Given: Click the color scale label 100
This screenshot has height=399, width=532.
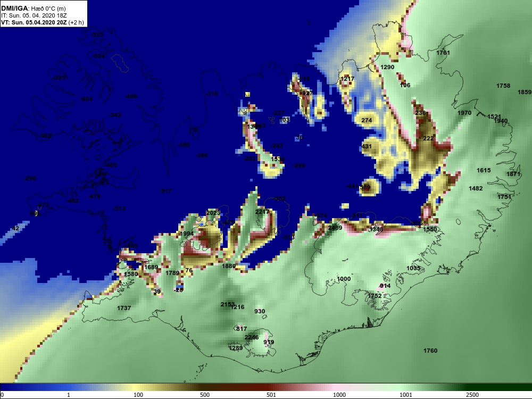Looking at the screenshot, I should click(138, 395).
